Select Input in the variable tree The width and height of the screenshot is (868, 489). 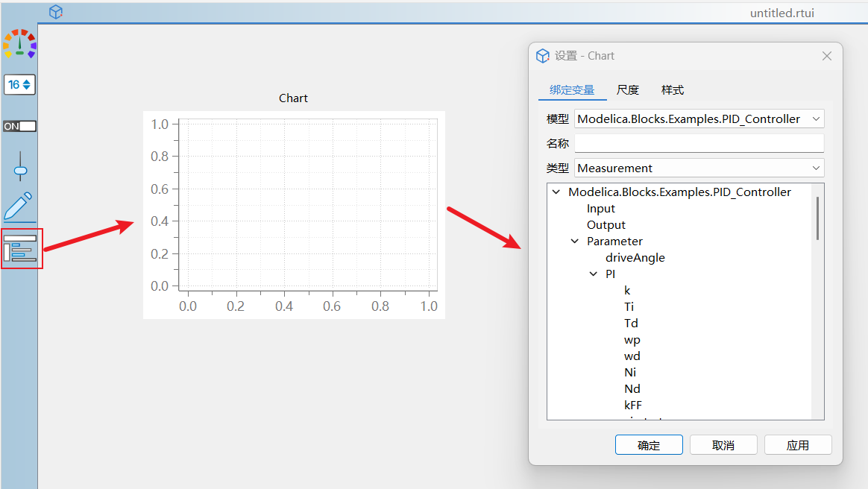(600, 209)
